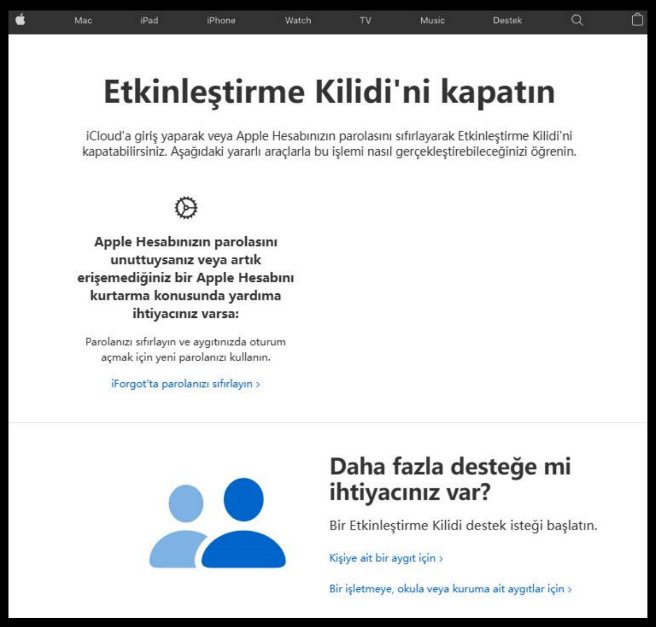Open the TV menu item
This screenshot has width=656, height=627.
[365, 20]
